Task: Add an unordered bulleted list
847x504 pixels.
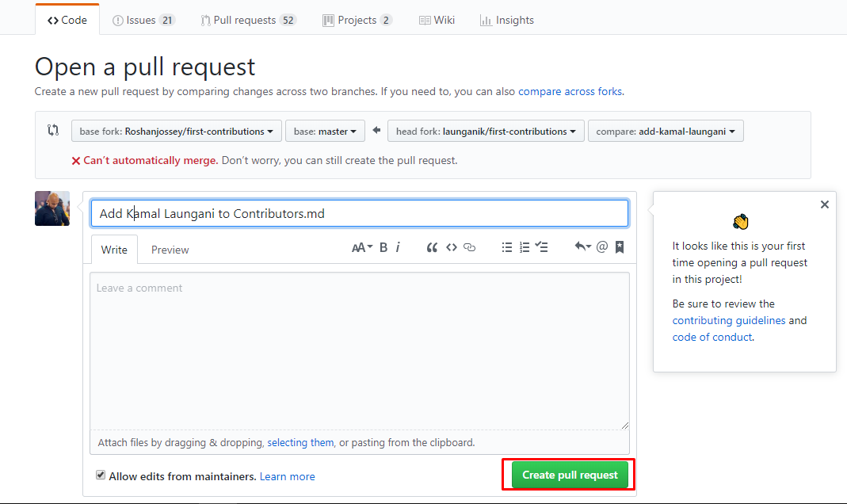Action: [x=507, y=247]
